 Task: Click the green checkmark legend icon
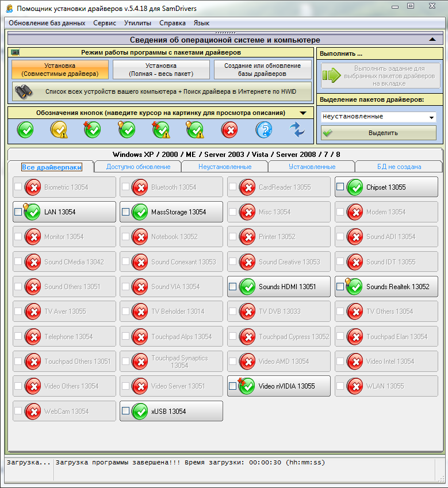click(x=25, y=130)
